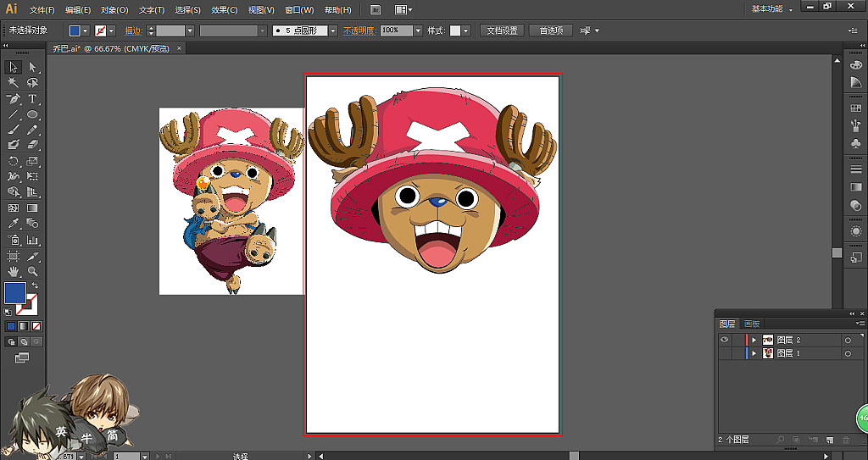Open the 效果(C) menu
The width and height of the screenshot is (868, 460).
225,10
